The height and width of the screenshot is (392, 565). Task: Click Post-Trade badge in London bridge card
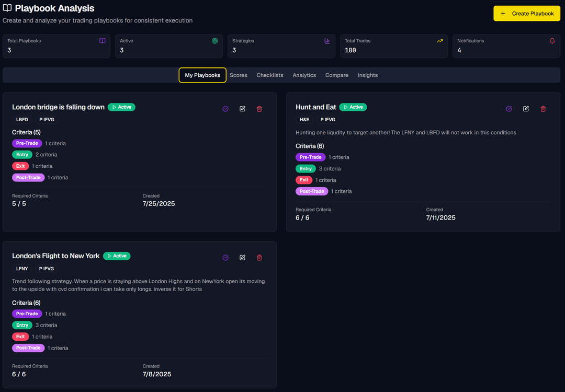click(28, 178)
